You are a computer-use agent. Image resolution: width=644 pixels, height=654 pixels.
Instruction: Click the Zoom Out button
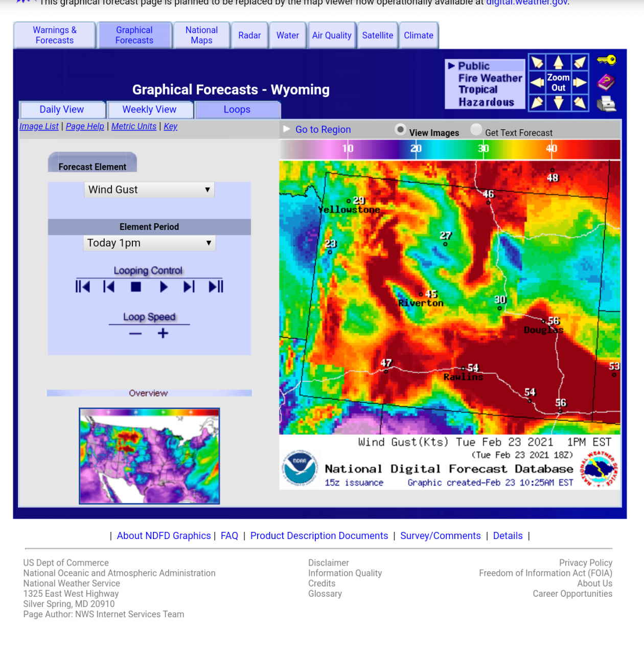[558, 82]
